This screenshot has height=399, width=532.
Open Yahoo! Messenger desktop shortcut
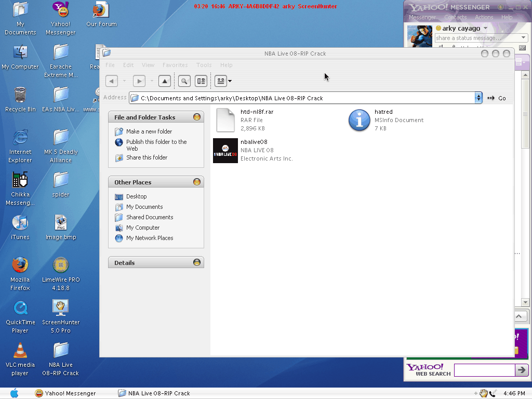click(x=61, y=19)
